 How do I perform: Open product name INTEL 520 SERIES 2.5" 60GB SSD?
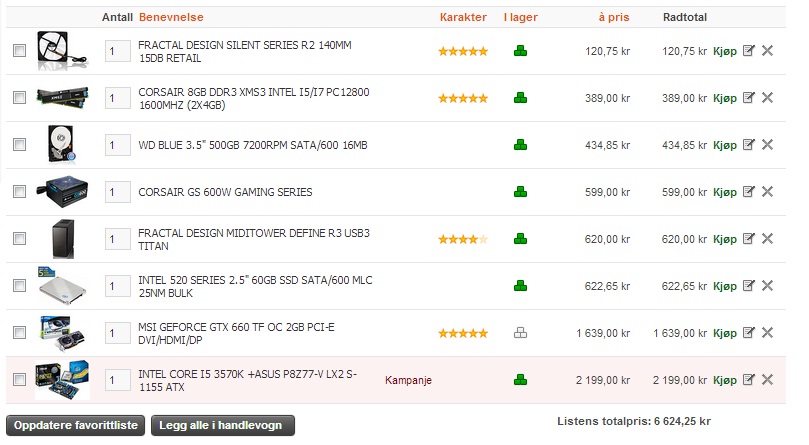pos(255,287)
